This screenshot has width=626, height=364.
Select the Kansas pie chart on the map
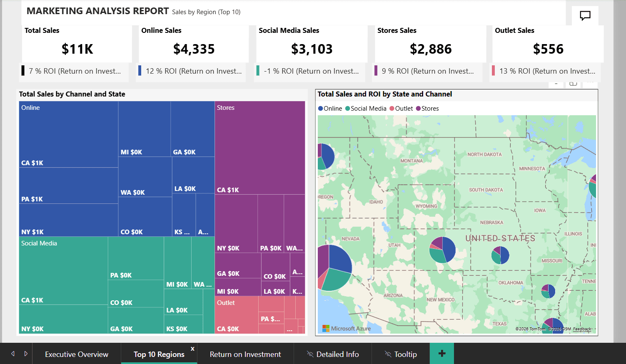pos(500,255)
